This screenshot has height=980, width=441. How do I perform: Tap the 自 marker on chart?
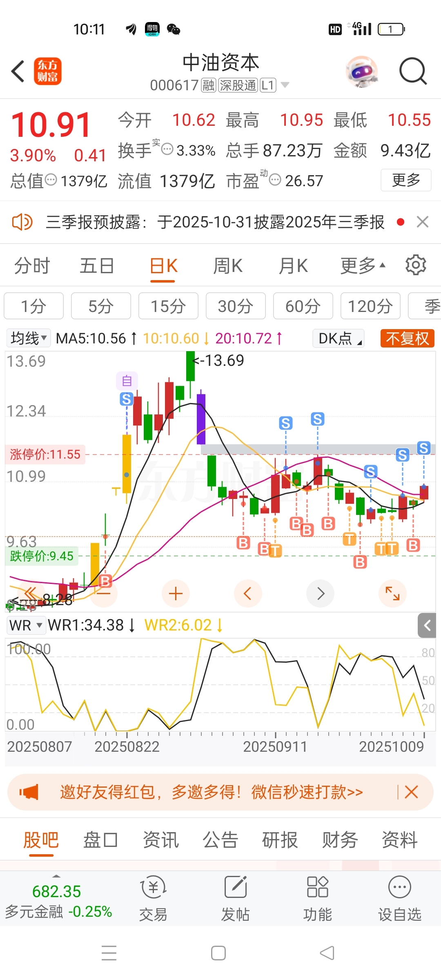[x=127, y=381]
